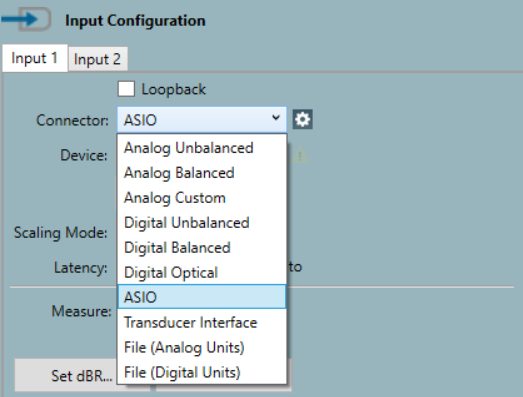Click the Device warning triangle icon

click(x=300, y=155)
